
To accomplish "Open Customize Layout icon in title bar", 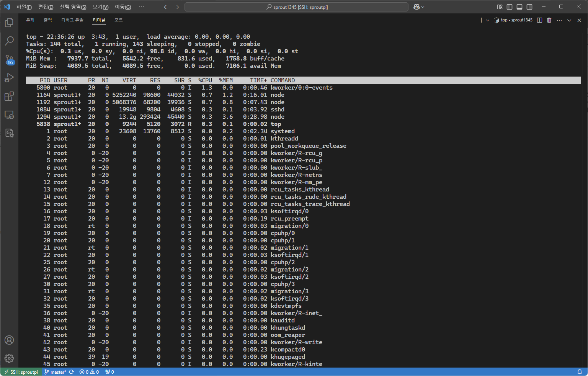I will point(500,7).
